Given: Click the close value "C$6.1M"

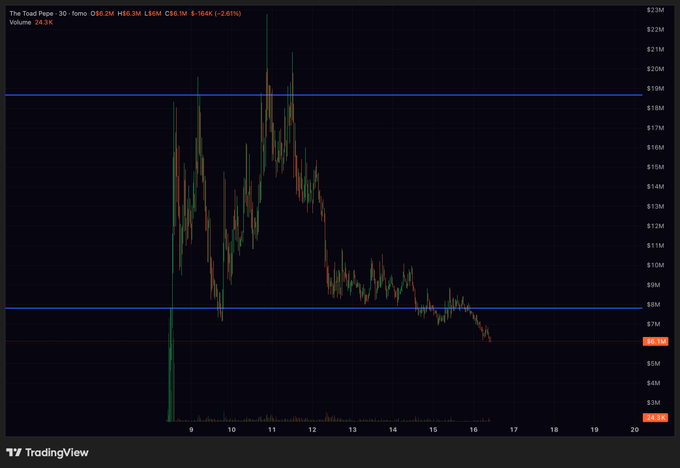Looking at the screenshot, I should (176, 13).
